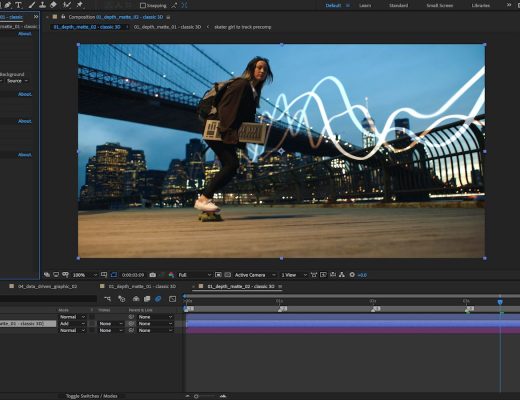The width and height of the screenshot is (520, 400).
Task: Toggle Preserve Transparency for the Add layer
Action: [92, 323]
